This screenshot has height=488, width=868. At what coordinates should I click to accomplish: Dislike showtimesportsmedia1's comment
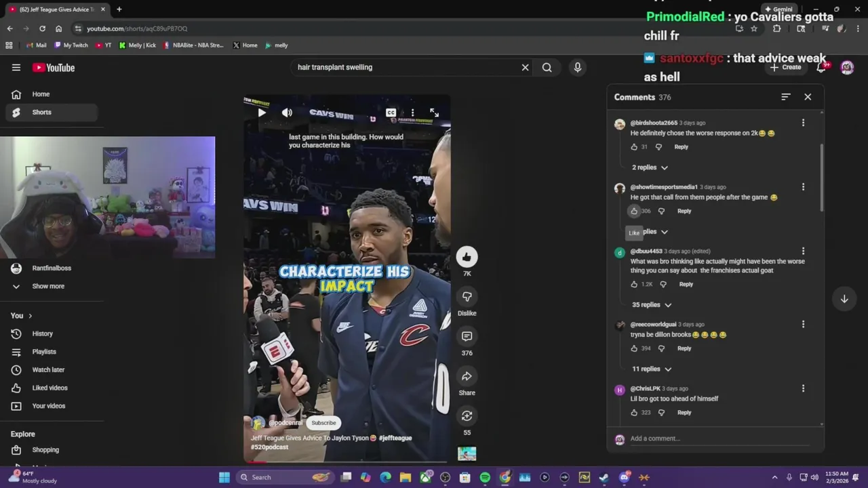[x=661, y=211]
